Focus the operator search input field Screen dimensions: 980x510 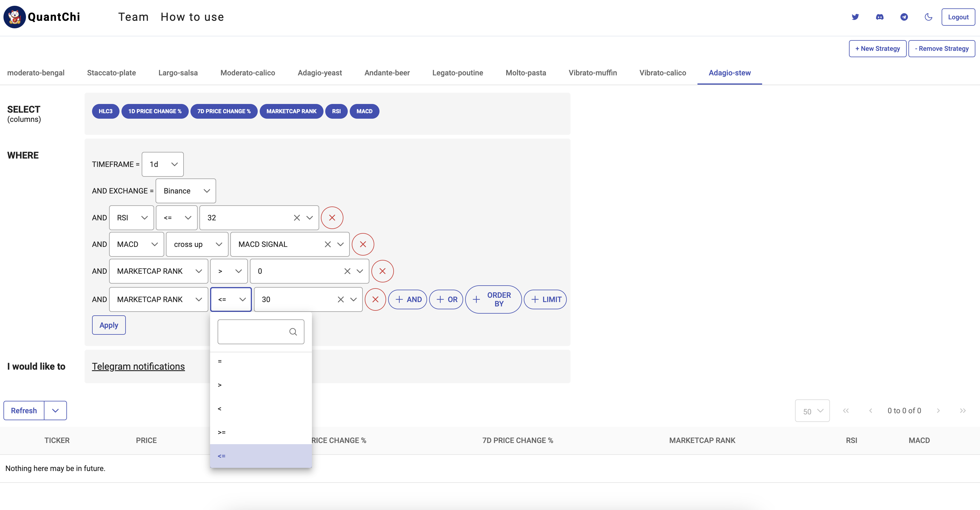(x=261, y=332)
